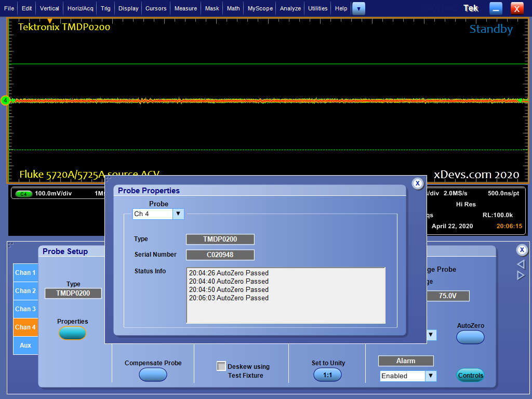Image resolution: width=532 pixels, height=399 pixels.
Task: Click the April 22, 2020 date readout
Action: pyautogui.click(x=453, y=226)
